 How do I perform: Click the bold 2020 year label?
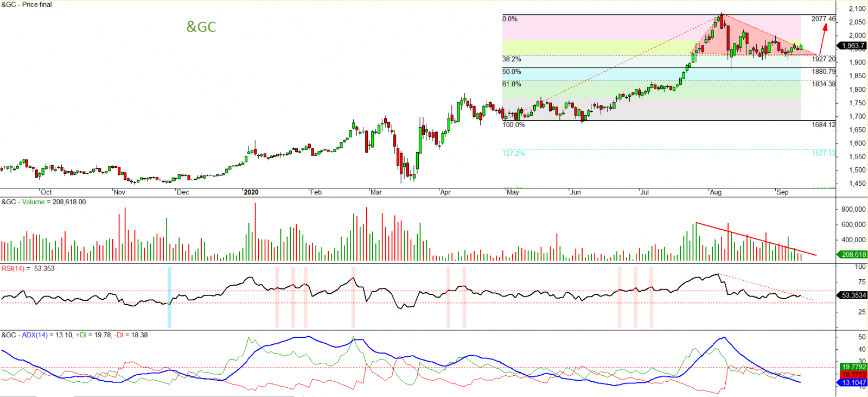(251, 192)
